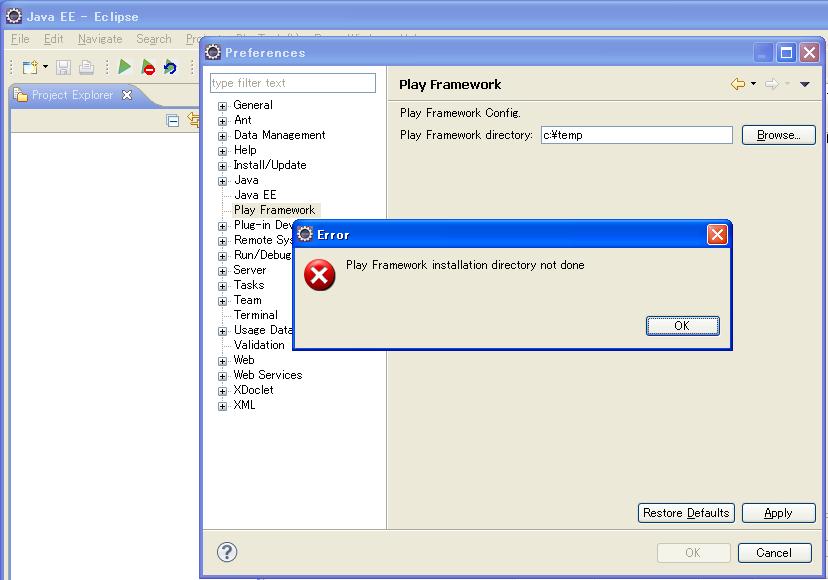Expand the Install/Update node
Screen dimensions: 828x580
tap(222, 166)
